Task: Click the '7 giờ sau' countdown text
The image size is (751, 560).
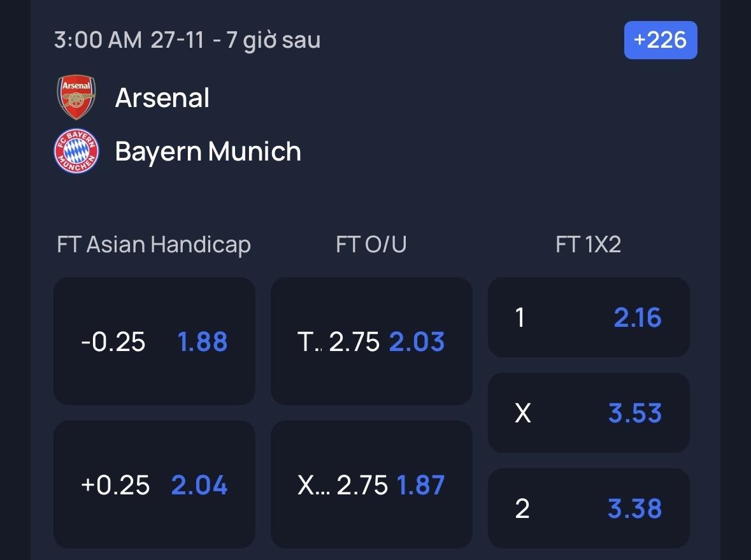Action: [273, 40]
